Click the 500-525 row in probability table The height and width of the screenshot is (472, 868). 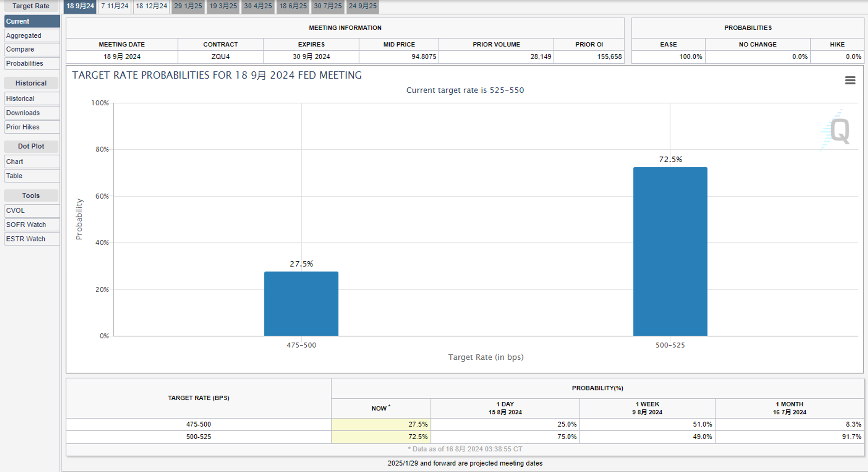[x=465, y=437]
